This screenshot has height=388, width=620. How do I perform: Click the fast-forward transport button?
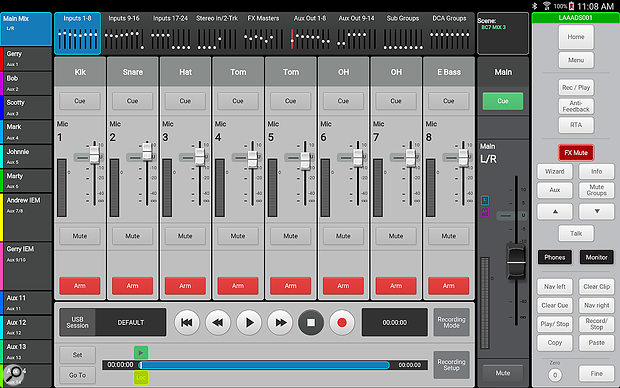pyautogui.click(x=280, y=323)
